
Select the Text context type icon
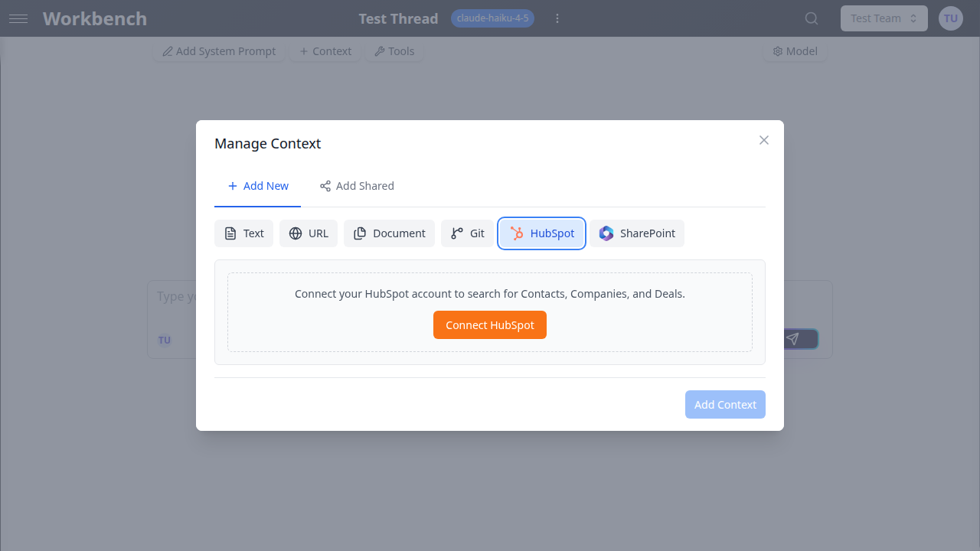[230, 233]
